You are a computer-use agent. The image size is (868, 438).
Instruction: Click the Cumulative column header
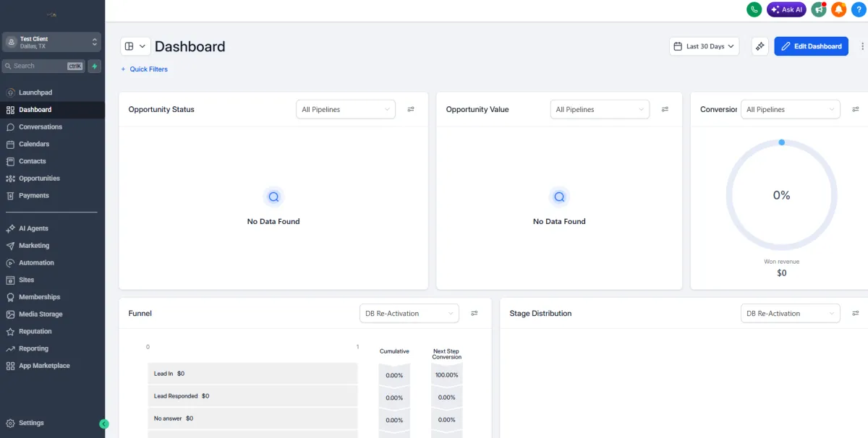pos(394,351)
